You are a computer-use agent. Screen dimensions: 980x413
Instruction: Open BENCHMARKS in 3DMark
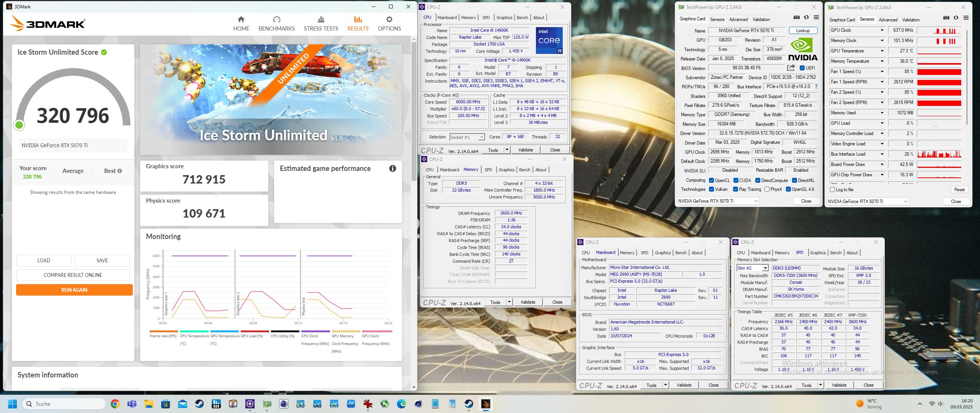276,24
